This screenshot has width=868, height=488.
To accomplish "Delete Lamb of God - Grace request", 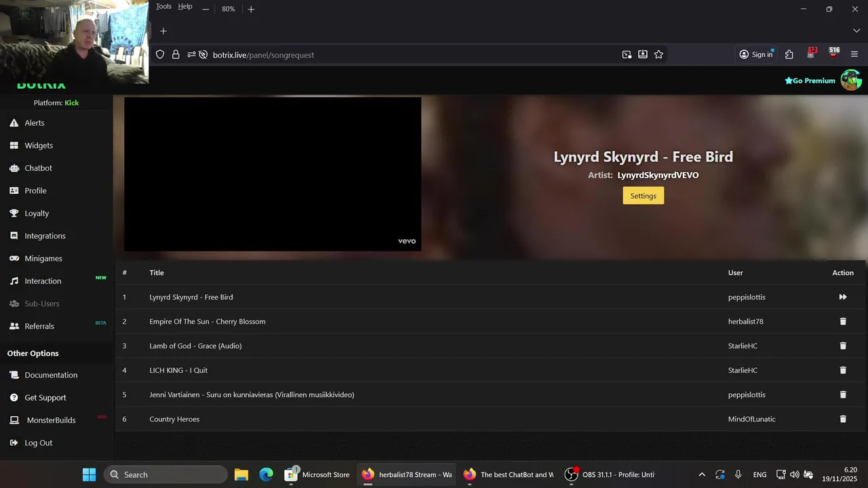I will (843, 346).
